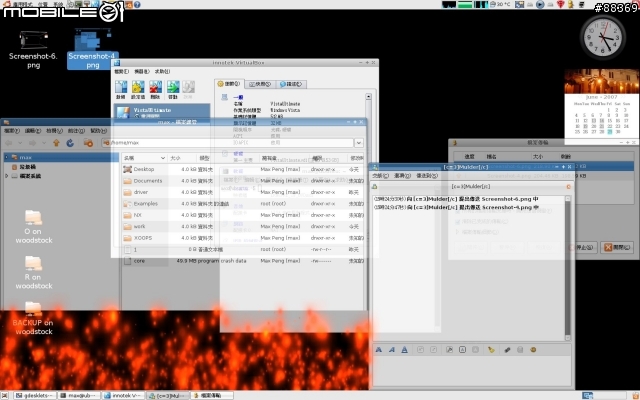Switch to 'gdesklets' in the bottom taskbar

click(35, 396)
